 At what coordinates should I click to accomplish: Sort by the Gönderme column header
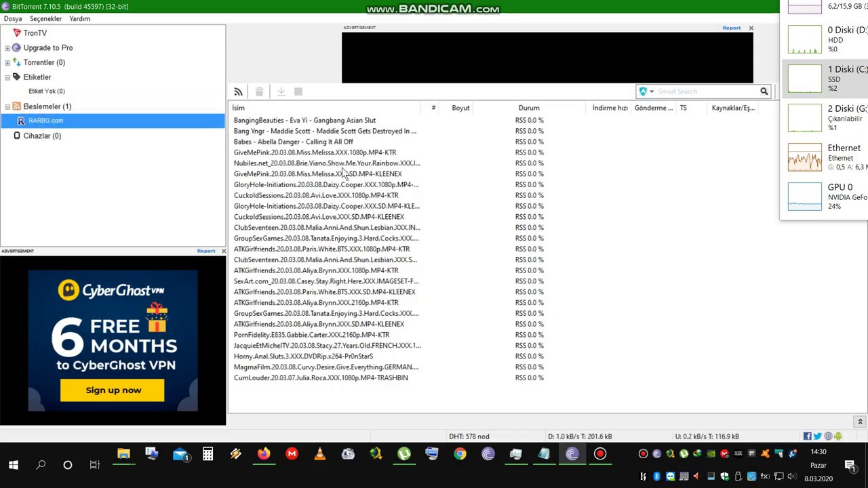[x=654, y=108]
